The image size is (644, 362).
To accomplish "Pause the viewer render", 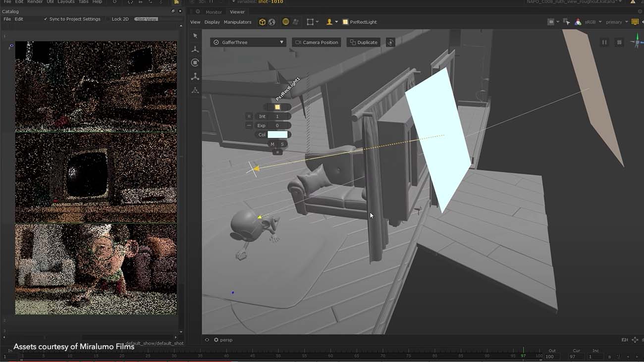I will [x=604, y=43].
